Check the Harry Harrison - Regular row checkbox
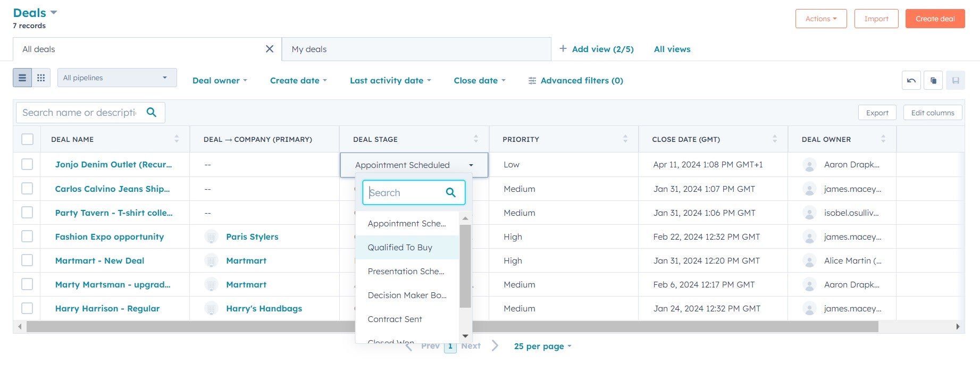The height and width of the screenshot is (372, 980). [27, 308]
